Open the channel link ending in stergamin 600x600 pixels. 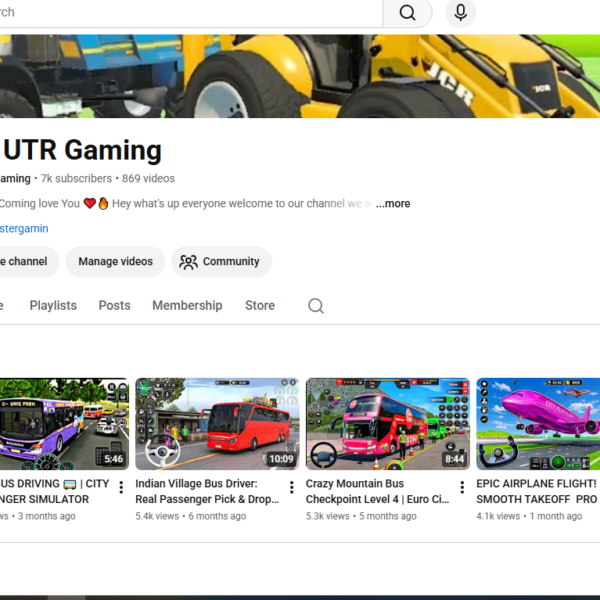(24, 228)
